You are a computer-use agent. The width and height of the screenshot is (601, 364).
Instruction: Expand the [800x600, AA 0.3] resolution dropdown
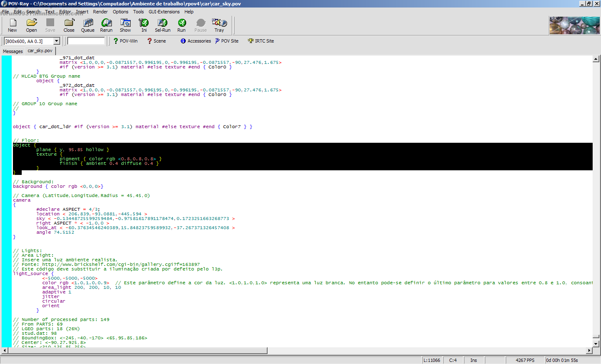click(57, 41)
